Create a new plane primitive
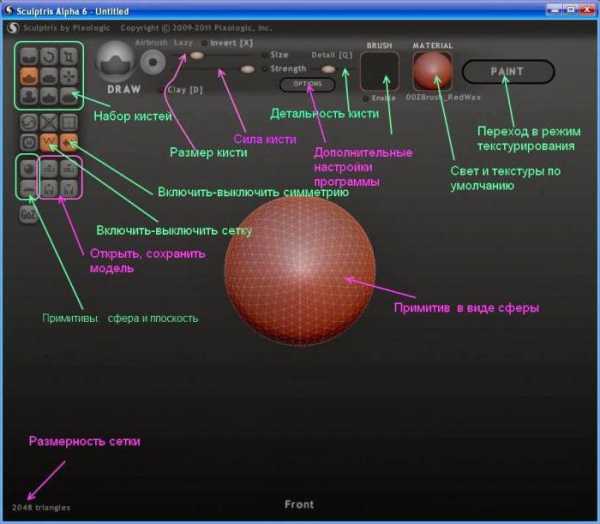600x524 pixels. 29,188
